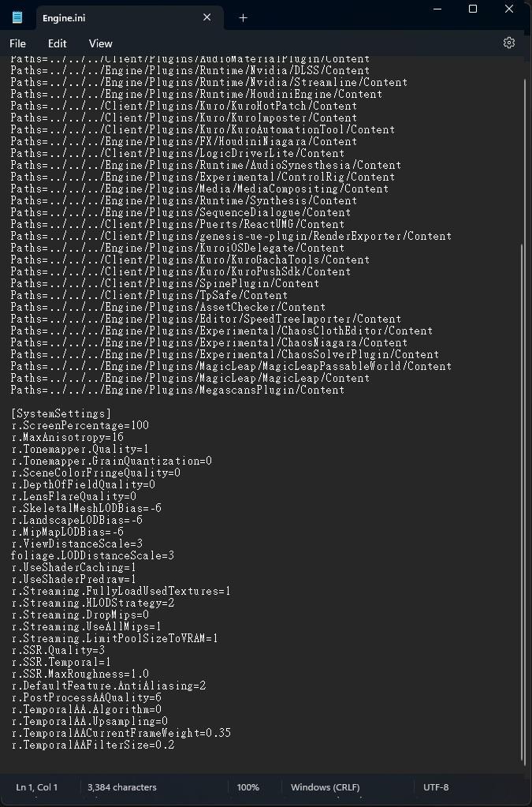Image resolution: width=532 pixels, height=807 pixels.
Task: Open the Edit menu
Action: tap(57, 43)
